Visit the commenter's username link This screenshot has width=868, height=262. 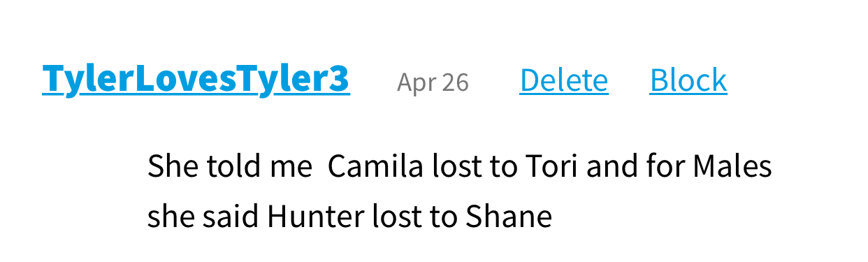[196, 80]
